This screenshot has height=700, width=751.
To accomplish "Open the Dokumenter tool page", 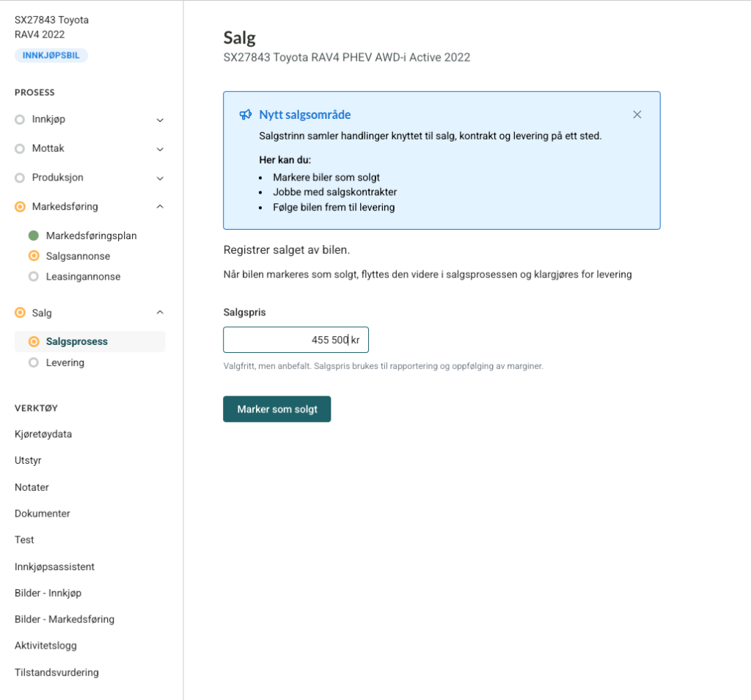I will click(x=43, y=514).
